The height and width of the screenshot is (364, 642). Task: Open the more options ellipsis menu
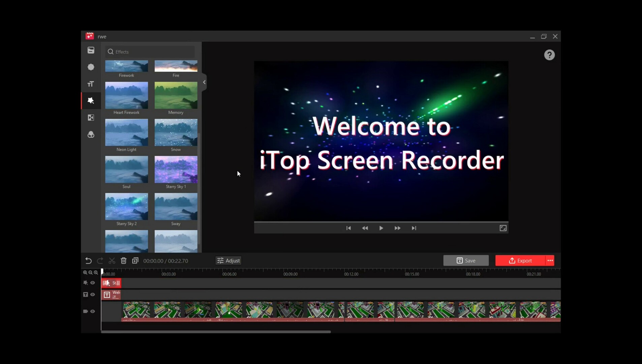(x=549, y=261)
